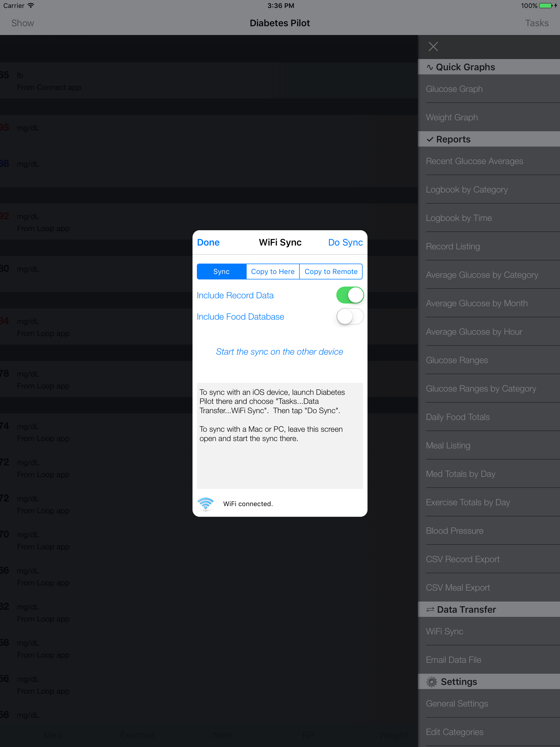
Task: Tap the Reports section header
Action: 489,139
